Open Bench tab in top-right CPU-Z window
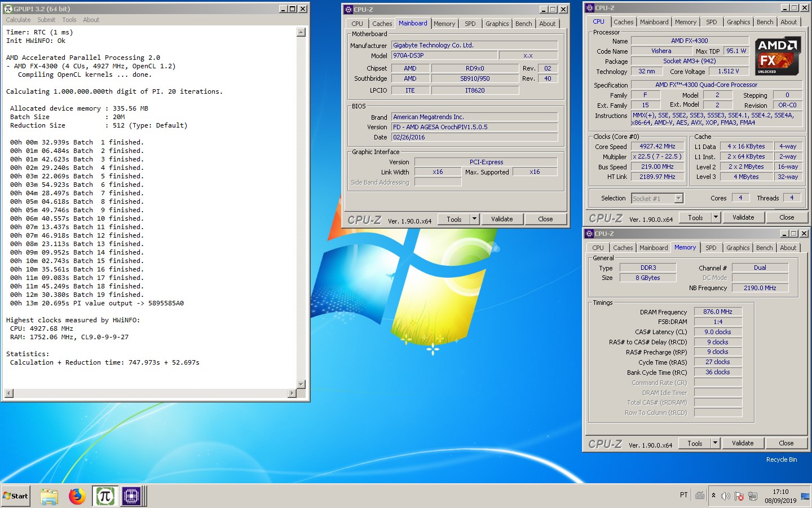The width and height of the screenshot is (812, 508). point(765,22)
